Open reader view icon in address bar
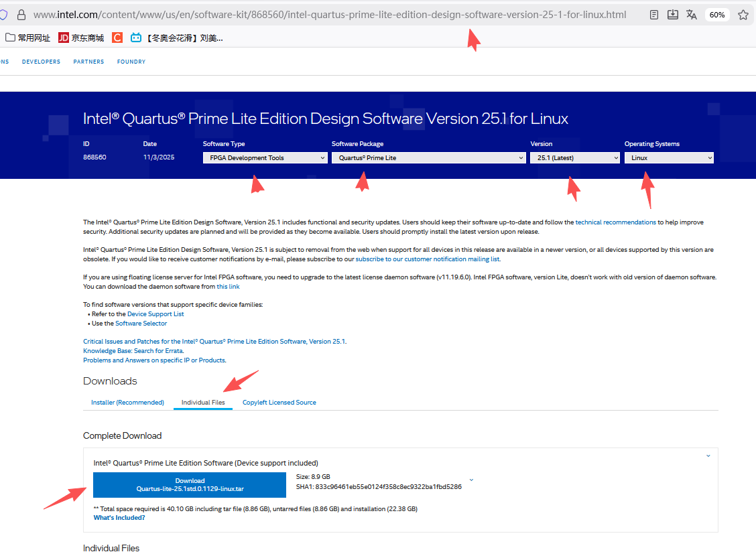This screenshot has width=756, height=554. point(653,15)
